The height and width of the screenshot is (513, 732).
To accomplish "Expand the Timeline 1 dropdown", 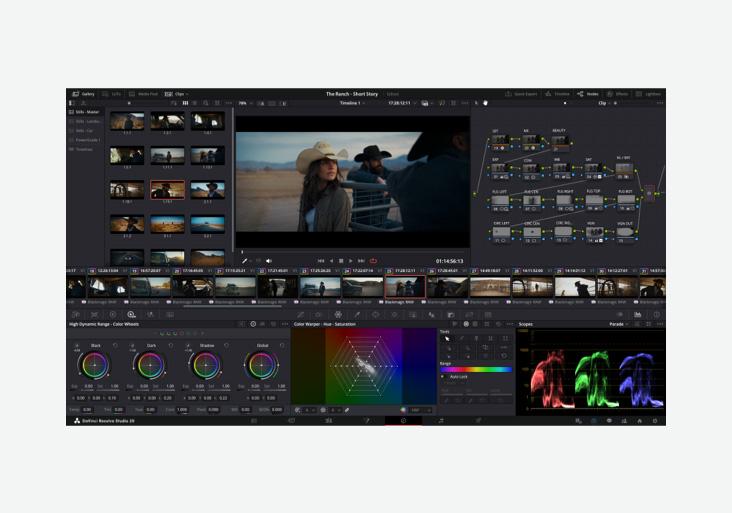I will pos(363,103).
